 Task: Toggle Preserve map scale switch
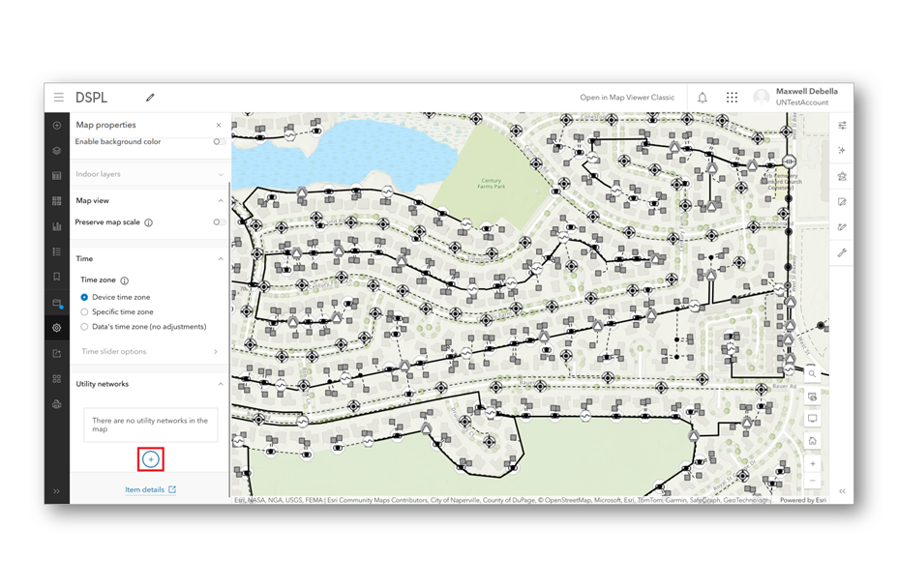[x=220, y=222]
